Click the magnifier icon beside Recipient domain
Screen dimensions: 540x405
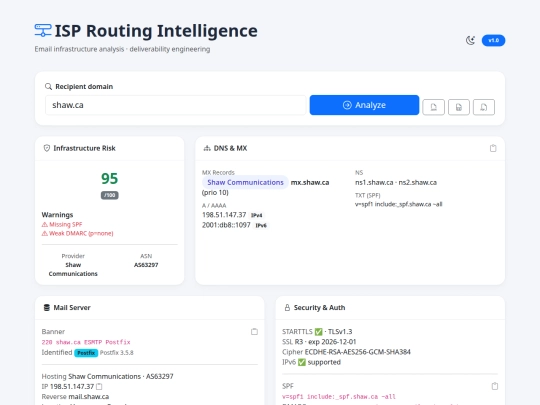(x=49, y=86)
